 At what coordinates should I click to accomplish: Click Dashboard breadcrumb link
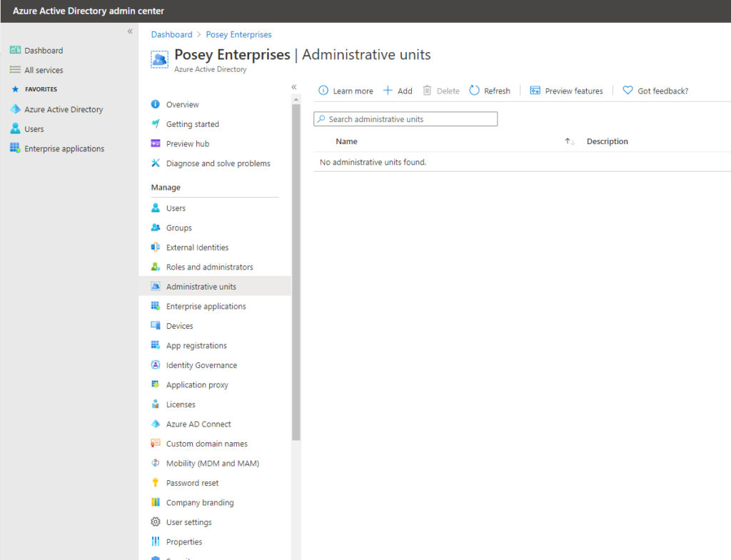click(171, 34)
